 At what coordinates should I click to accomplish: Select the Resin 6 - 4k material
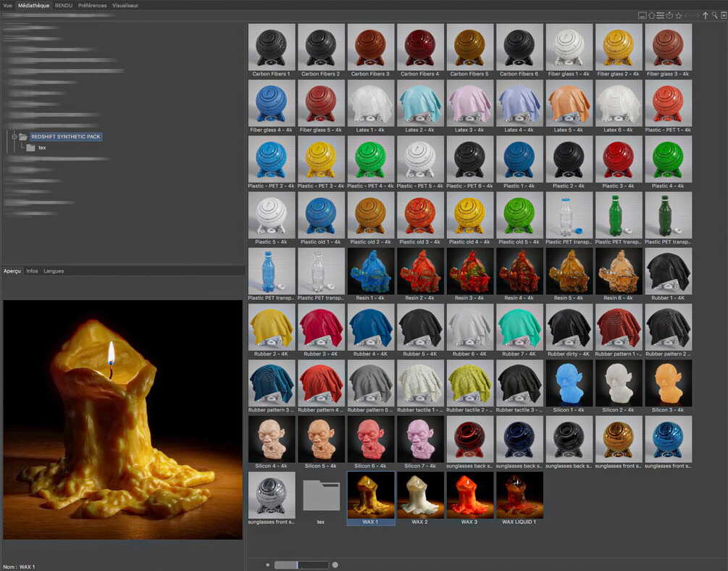619,275
